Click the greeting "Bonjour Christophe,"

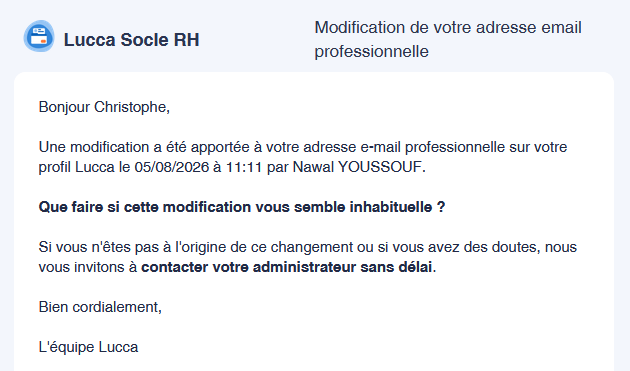(104, 107)
